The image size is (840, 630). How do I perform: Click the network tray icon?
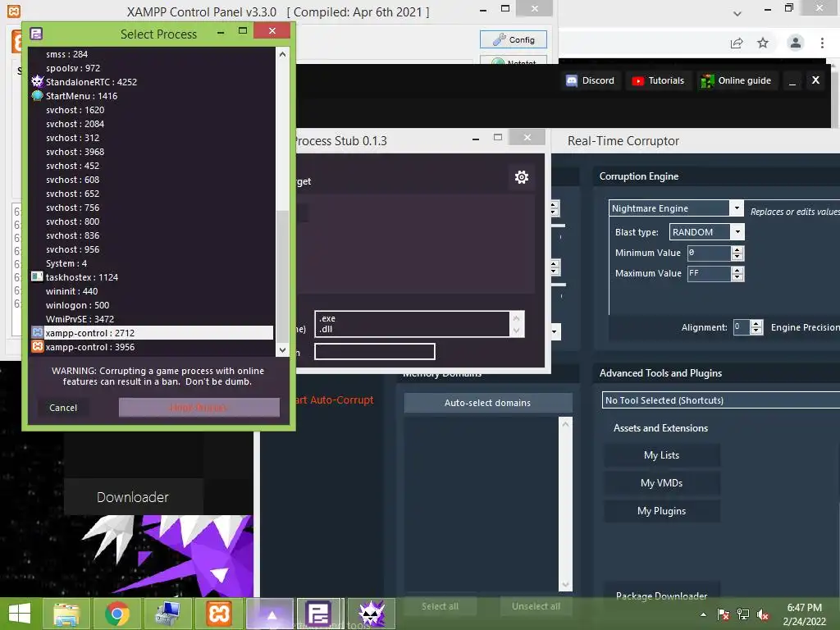click(743, 614)
